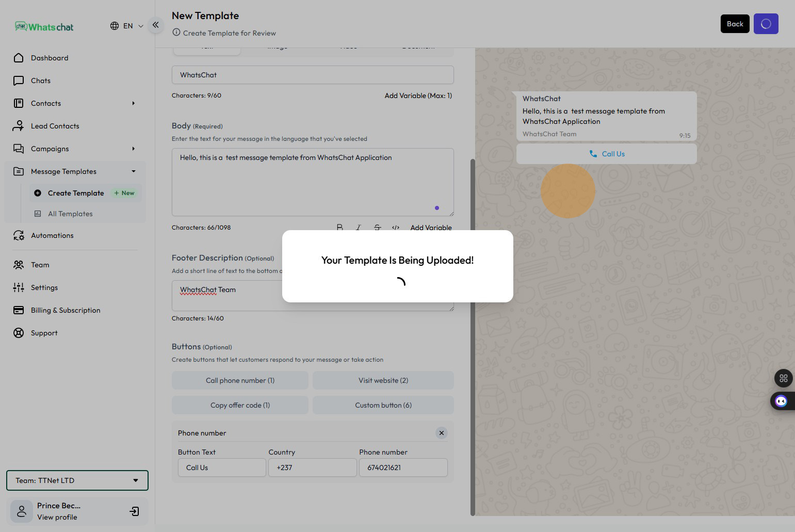Expand the Contacts submenu arrow
The image size is (795, 532).
coord(133,103)
